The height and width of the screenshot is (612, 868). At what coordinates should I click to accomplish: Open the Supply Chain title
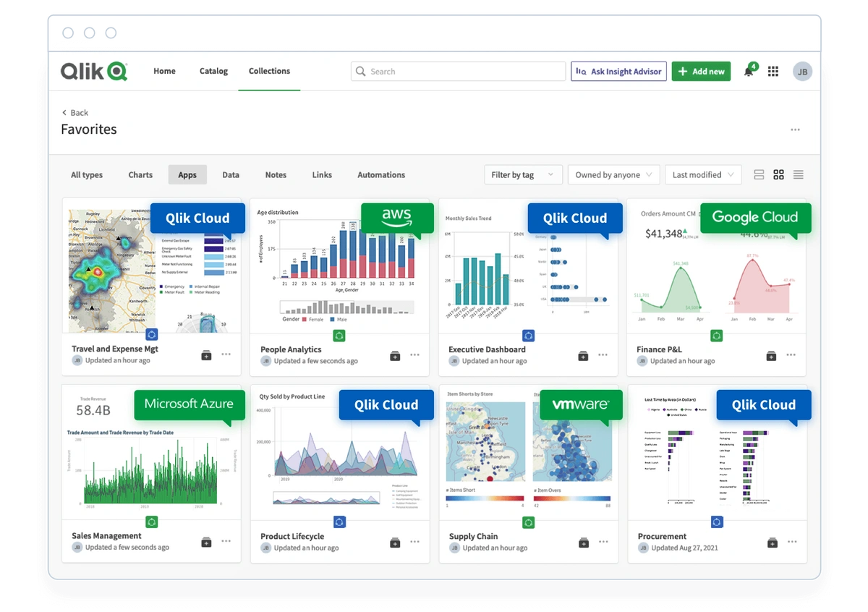(x=473, y=536)
